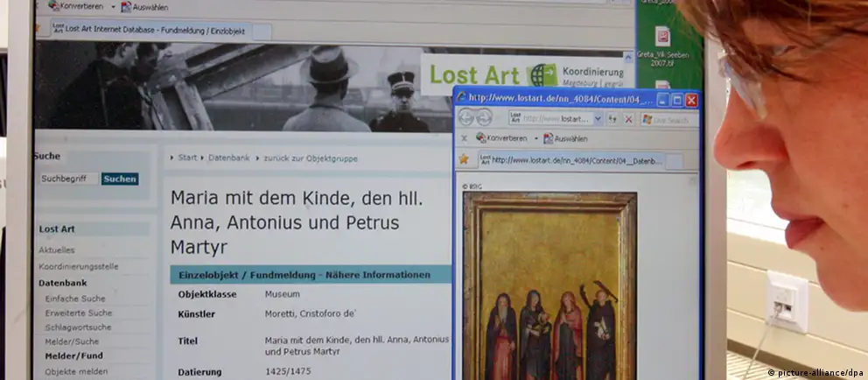Click the painting thumbnail of four saints
This screenshot has width=868, height=380.
click(550, 289)
